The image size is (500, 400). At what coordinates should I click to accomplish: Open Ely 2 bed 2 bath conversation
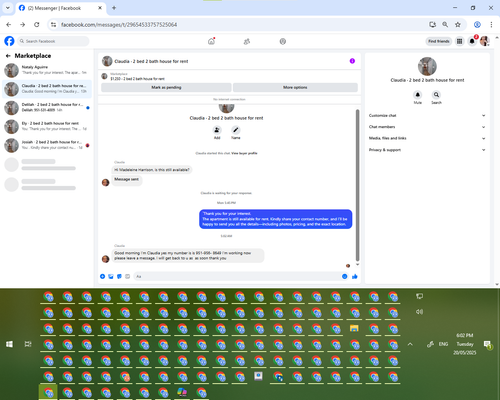[47, 126]
